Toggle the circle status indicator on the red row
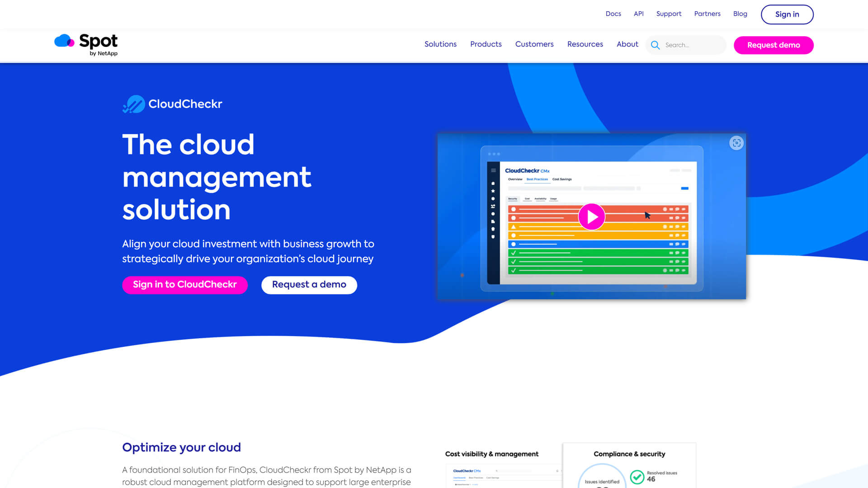Image resolution: width=868 pixels, height=488 pixels. [513, 209]
